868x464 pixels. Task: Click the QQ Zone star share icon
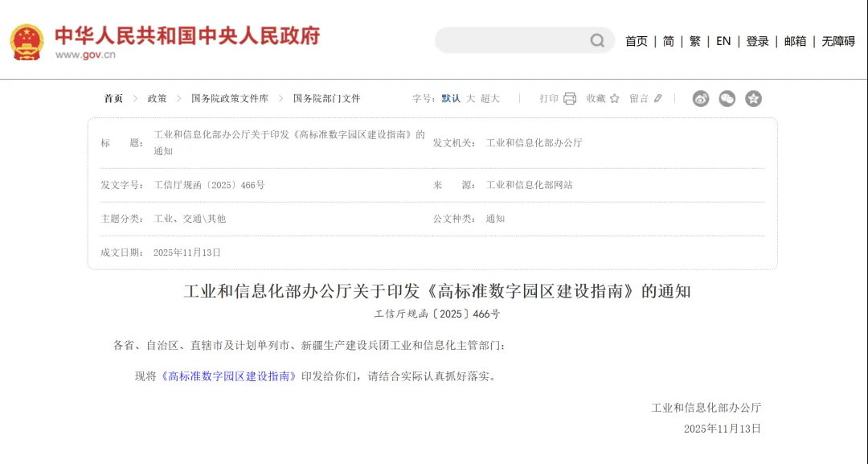coord(753,99)
